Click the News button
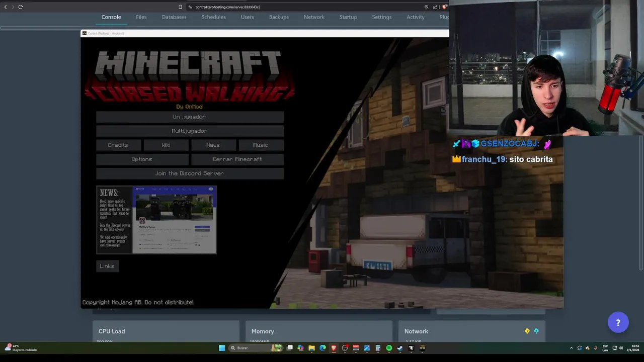This screenshot has height=362, width=644. [x=213, y=145]
